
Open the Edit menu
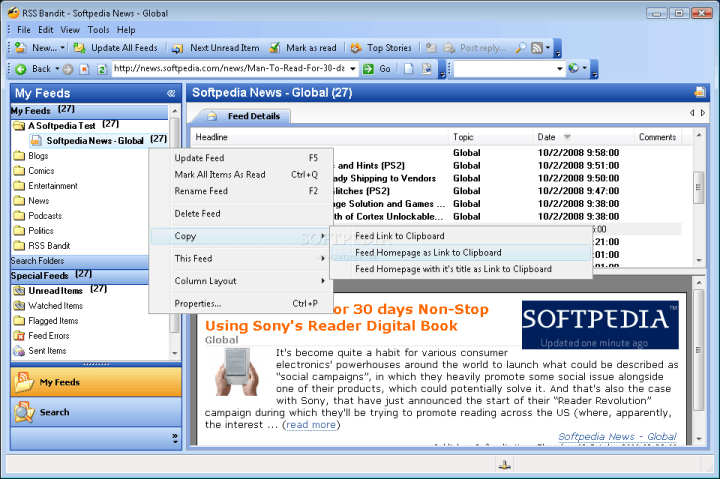(45, 30)
